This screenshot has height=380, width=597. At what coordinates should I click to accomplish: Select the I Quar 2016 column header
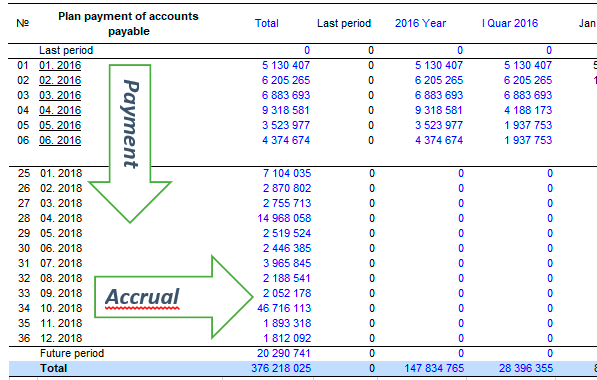click(510, 23)
